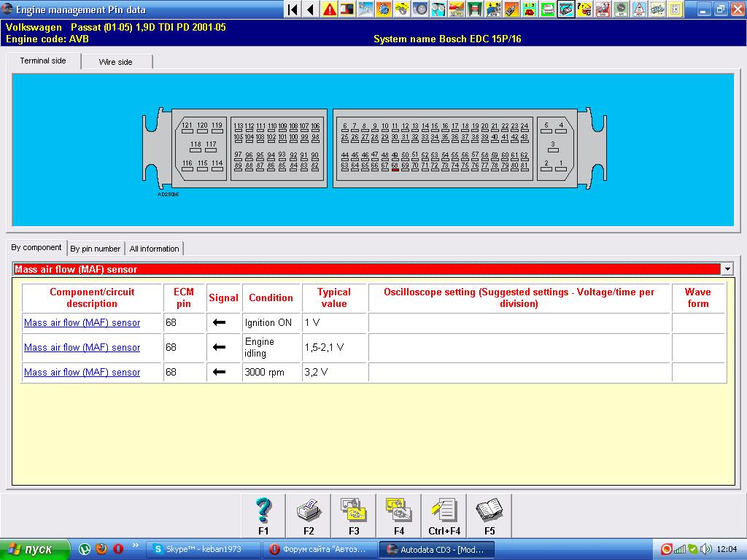Screen dimensions: 747x560
Task: Open the Windows Start button
Action: (x=34, y=550)
